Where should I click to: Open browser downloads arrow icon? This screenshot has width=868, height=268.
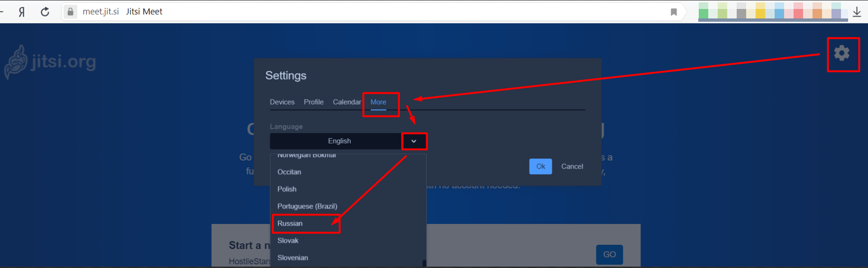tap(857, 12)
